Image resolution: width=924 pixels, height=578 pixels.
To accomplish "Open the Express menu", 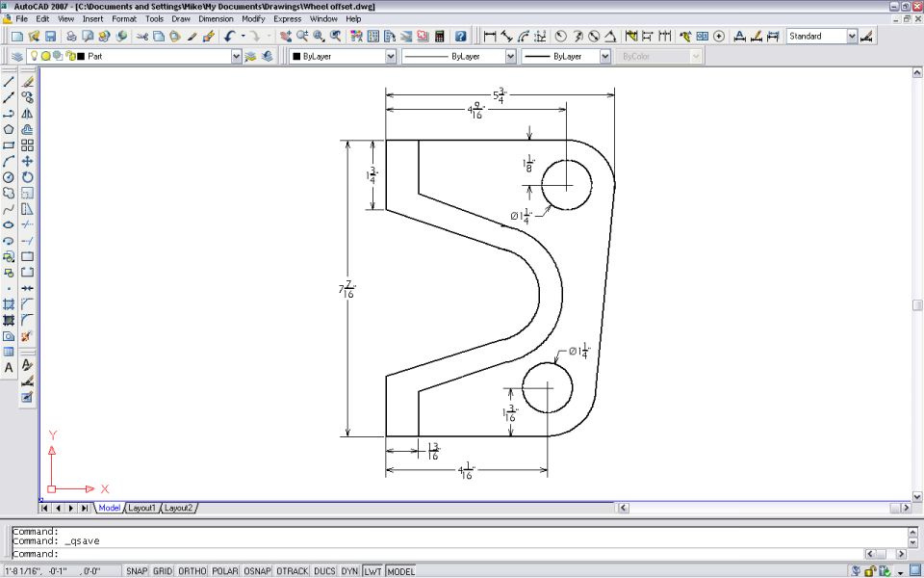I will 288,19.
